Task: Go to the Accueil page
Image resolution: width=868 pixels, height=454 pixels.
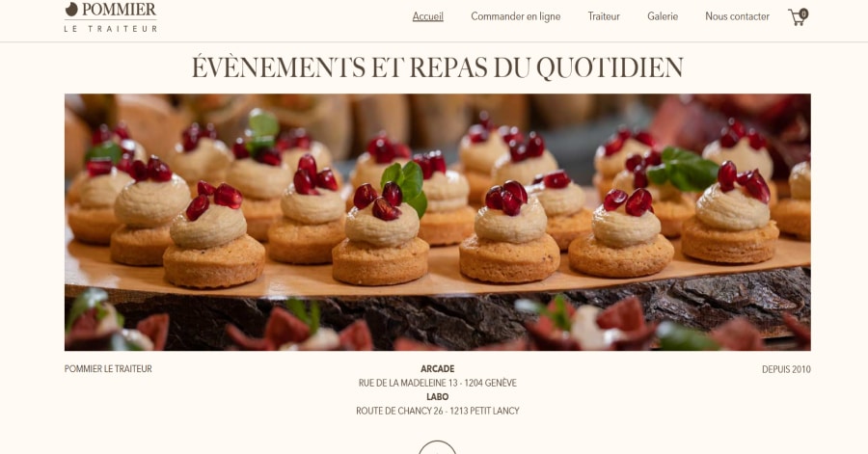Action: [x=428, y=16]
